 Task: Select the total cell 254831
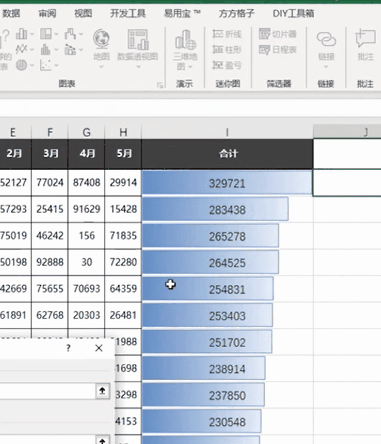point(227,289)
